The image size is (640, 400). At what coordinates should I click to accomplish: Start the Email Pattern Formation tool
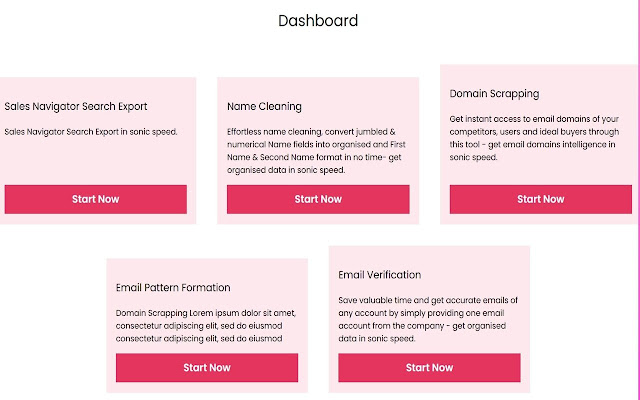[207, 368]
